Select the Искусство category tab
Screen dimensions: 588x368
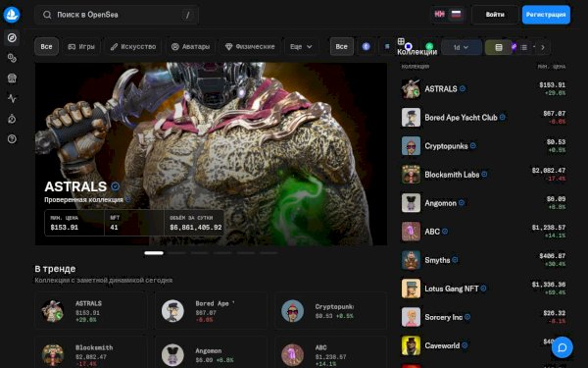pyautogui.click(x=133, y=46)
